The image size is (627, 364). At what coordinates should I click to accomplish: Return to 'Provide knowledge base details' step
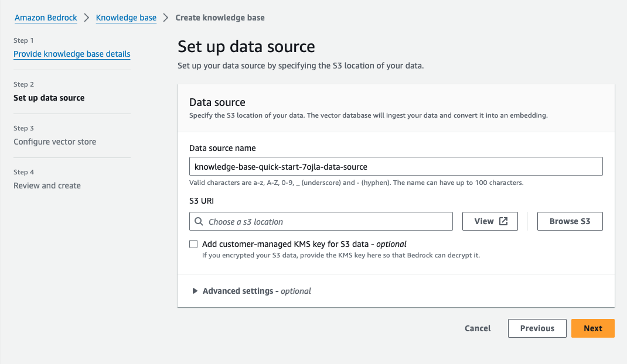(71, 54)
